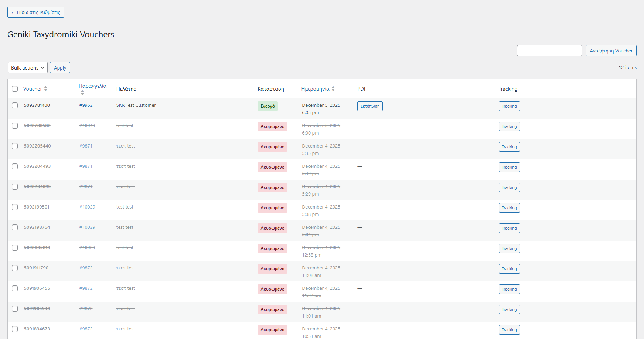Open the Bulk actions dropdown
Screen dimensions: 644x339
pyautogui.click(x=28, y=68)
